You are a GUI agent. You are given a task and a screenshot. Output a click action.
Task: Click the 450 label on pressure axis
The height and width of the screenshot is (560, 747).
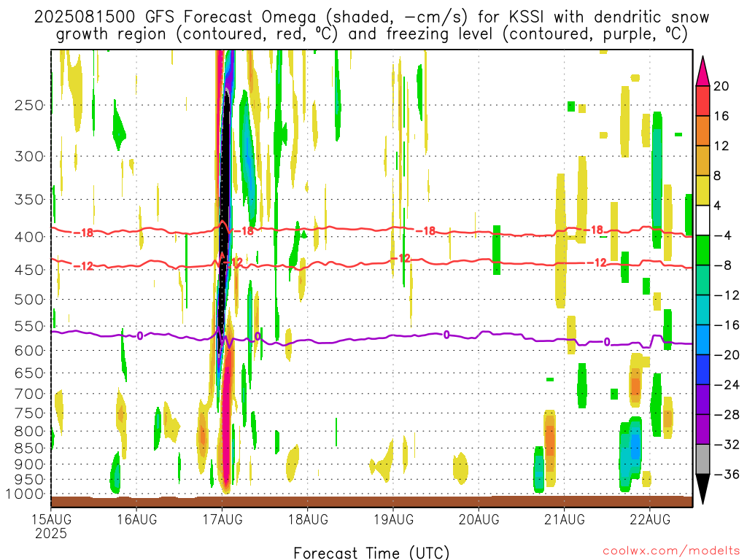coord(29,270)
